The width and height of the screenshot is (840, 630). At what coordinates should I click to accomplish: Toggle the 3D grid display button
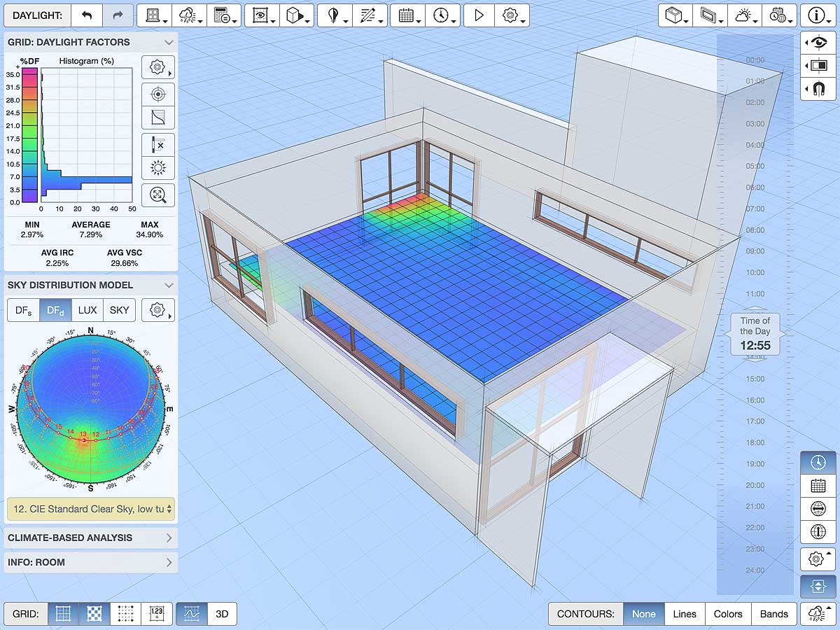click(x=222, y=614)
